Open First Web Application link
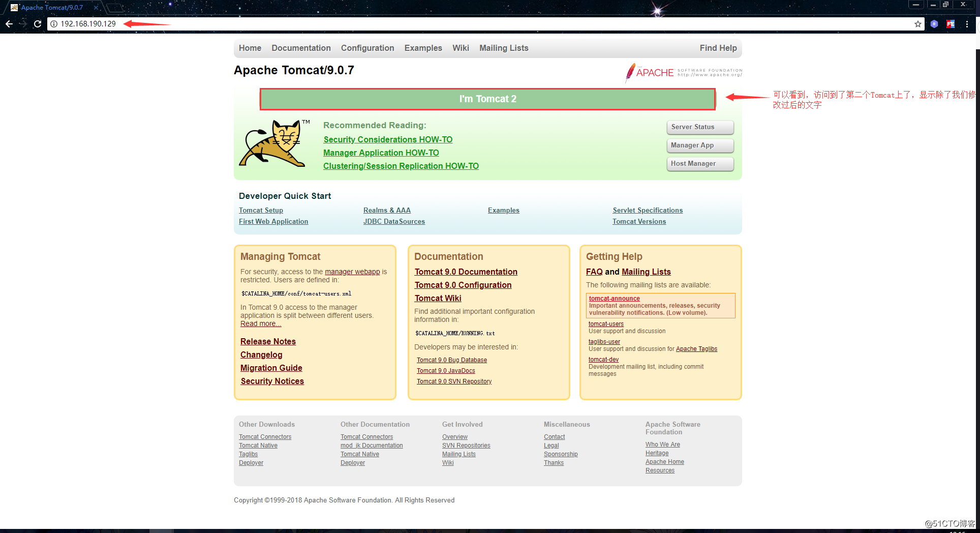 (273, 221)
